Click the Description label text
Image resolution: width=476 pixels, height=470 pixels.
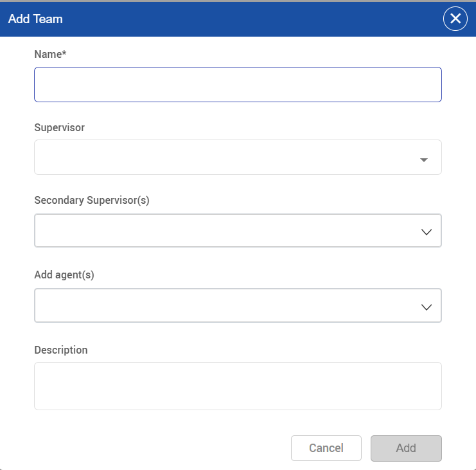(61, 350)
